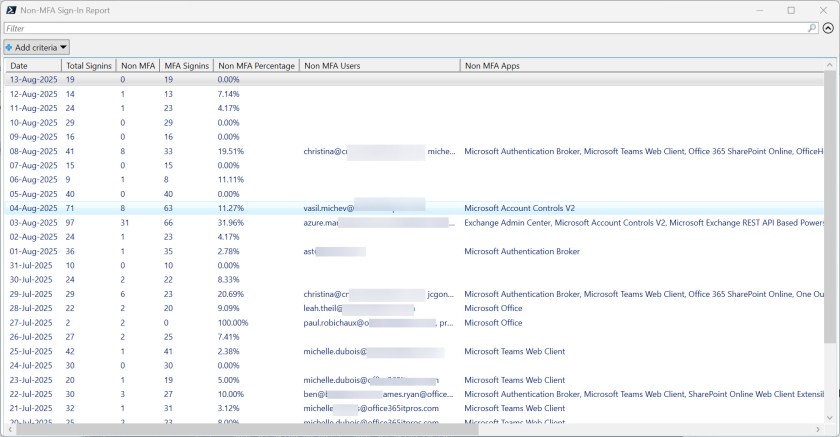Sort by the MFA Signins column header
The width and height of the screenshot is (840, 437).
click(x=186, y=66)
